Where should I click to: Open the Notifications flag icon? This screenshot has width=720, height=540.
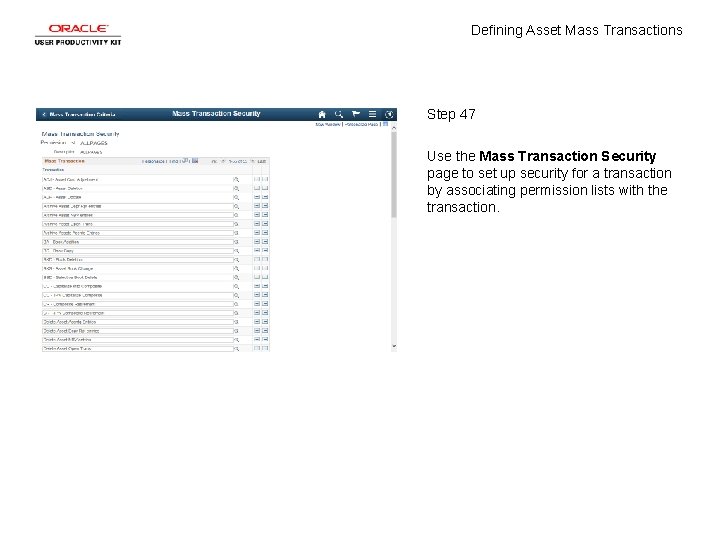[x=356, y=114]
